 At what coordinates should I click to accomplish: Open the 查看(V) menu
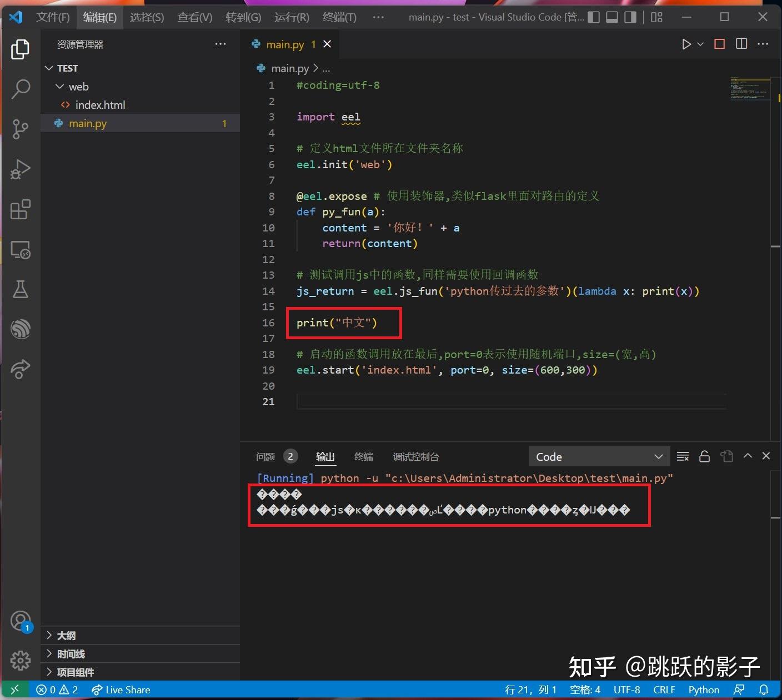(x=195, y=17)
